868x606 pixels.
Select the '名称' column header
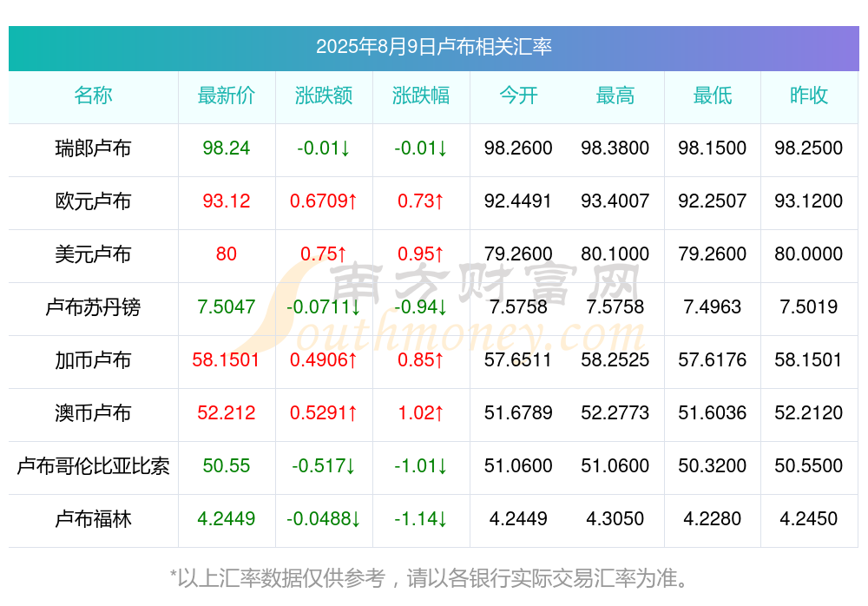point(93,96)
